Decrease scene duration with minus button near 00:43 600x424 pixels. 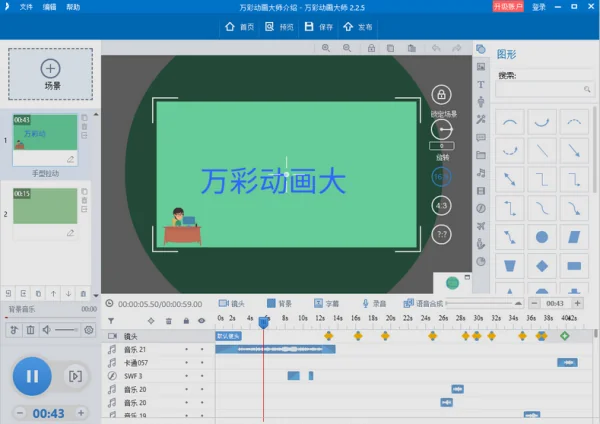point(535,303)
